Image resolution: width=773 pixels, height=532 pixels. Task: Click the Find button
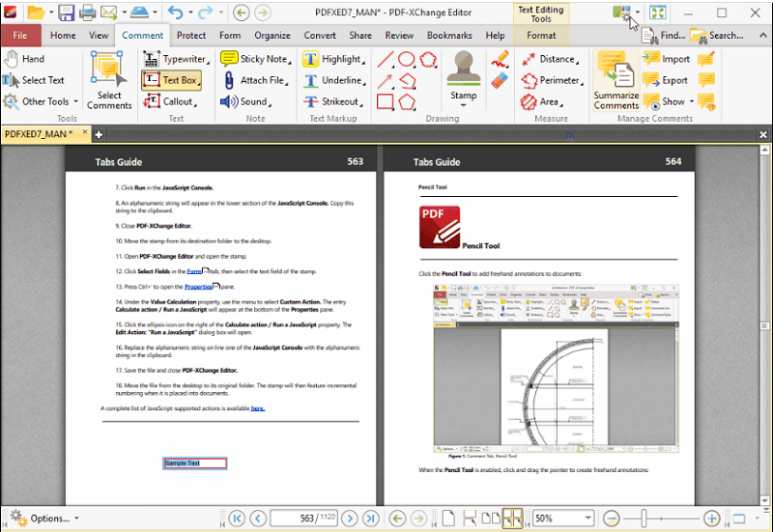[x=664, y=36]
